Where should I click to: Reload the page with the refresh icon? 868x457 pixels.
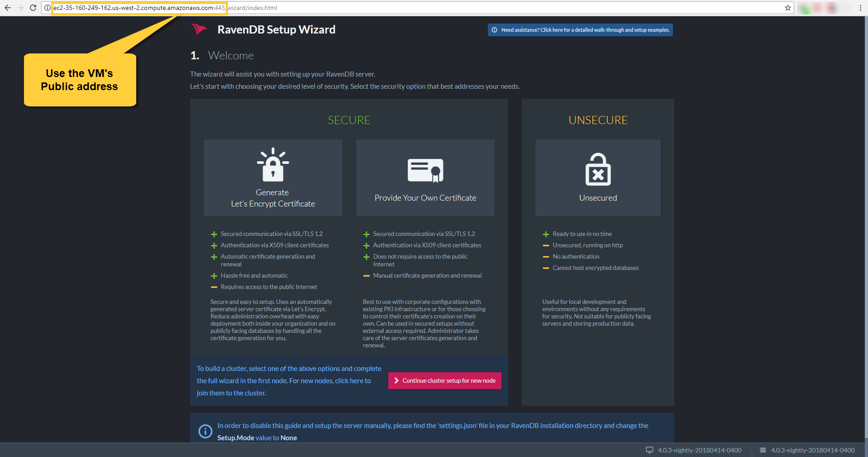pos(33,8)
